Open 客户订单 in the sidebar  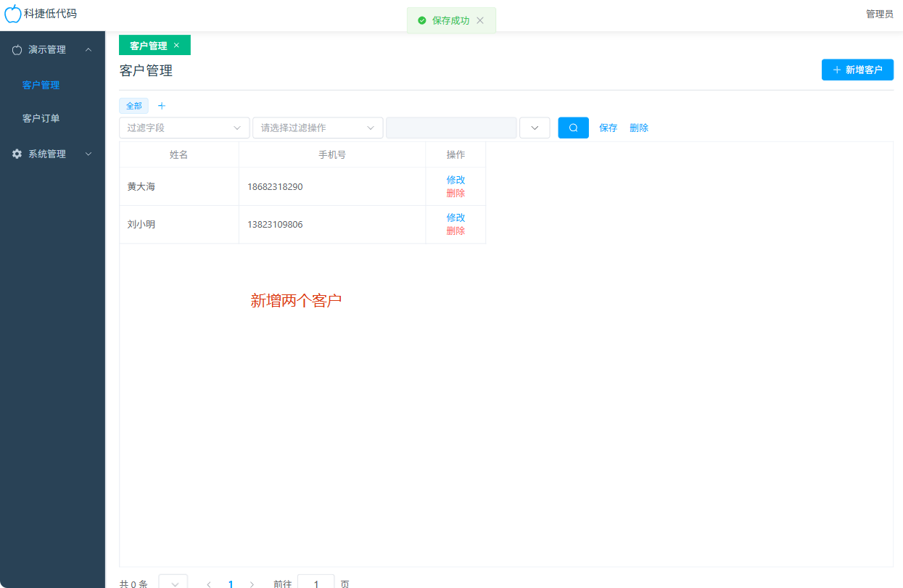coord(41,118)
